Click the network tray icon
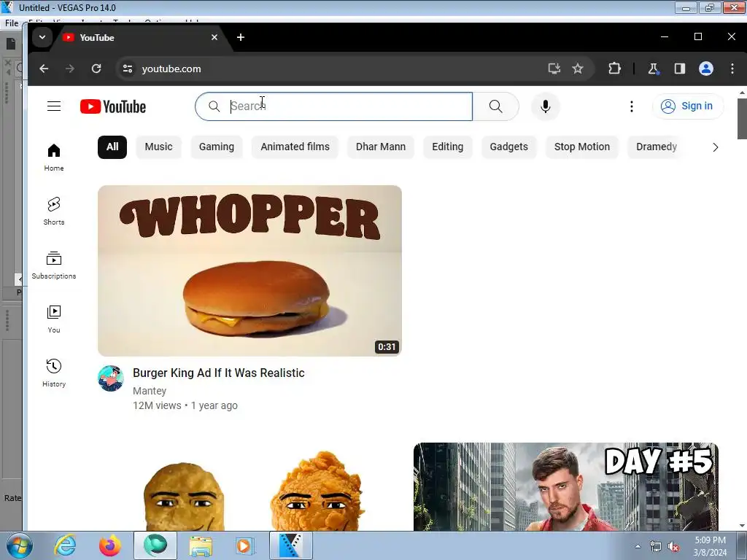The width and height of the screenshot is (747, 560). coord(656,547)
